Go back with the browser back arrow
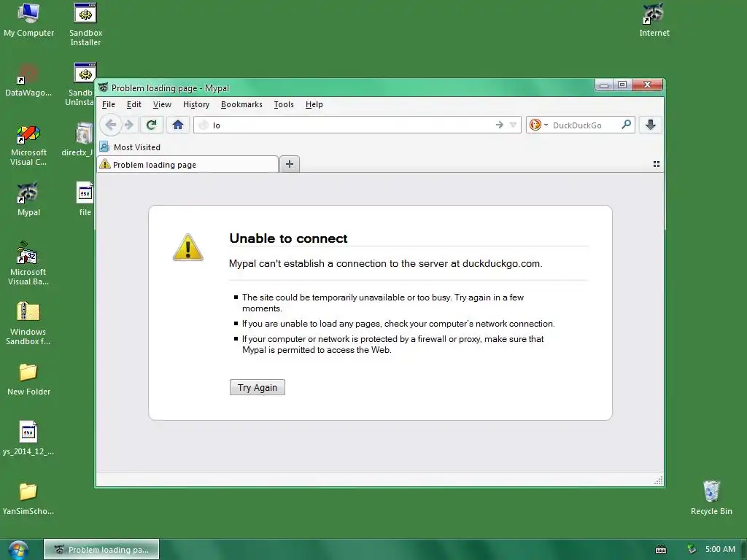The height and width of the screenshot is (560, 747). coord(111,125)
